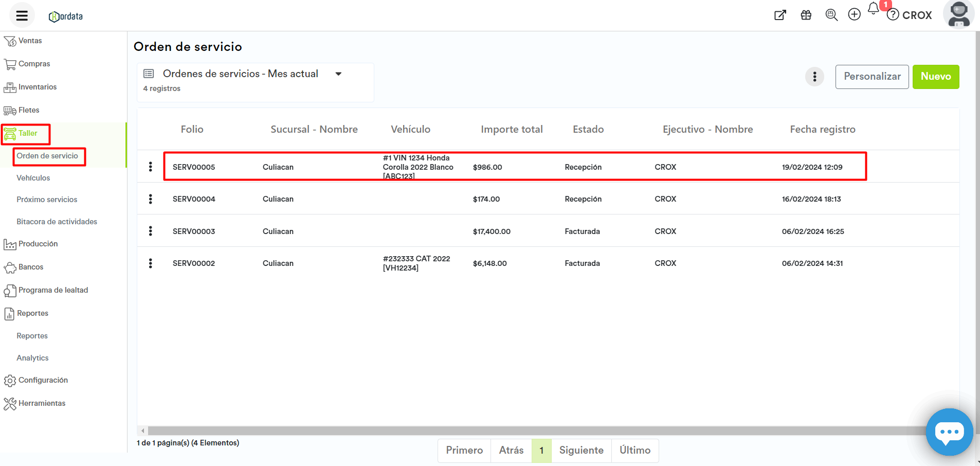
Task: Click the green Nuevo button
Action: [x=935, y=77]
